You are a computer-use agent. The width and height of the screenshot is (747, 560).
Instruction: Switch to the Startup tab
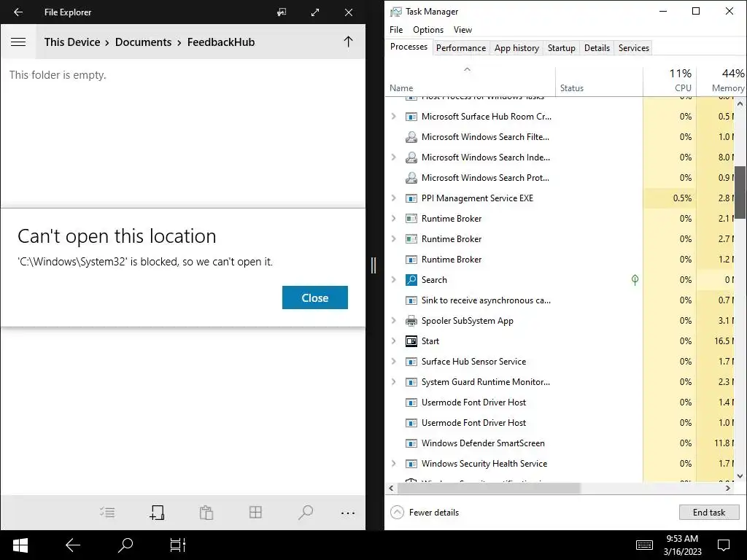click(561, 48)
